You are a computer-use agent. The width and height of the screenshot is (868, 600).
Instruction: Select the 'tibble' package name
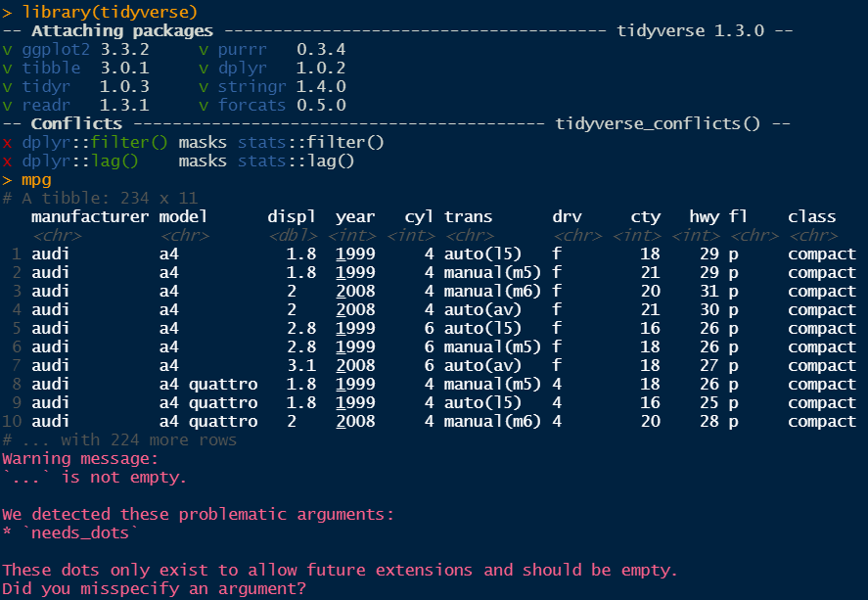click(51, 69)
